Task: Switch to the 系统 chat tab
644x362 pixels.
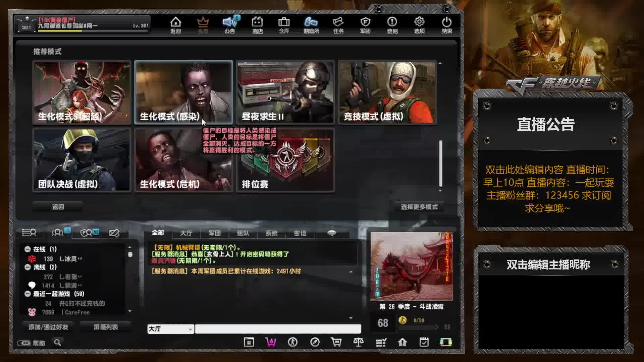Action: click(272, 233)
